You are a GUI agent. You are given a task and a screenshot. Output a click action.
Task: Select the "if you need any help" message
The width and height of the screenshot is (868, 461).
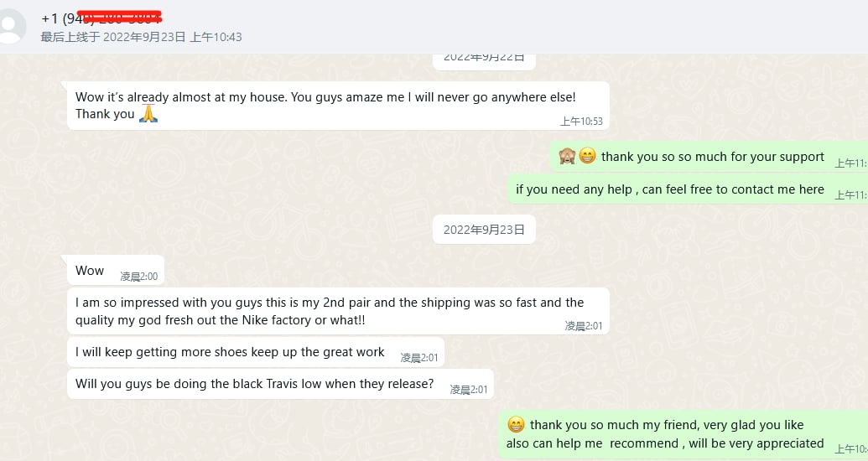[x=669, y=189]
